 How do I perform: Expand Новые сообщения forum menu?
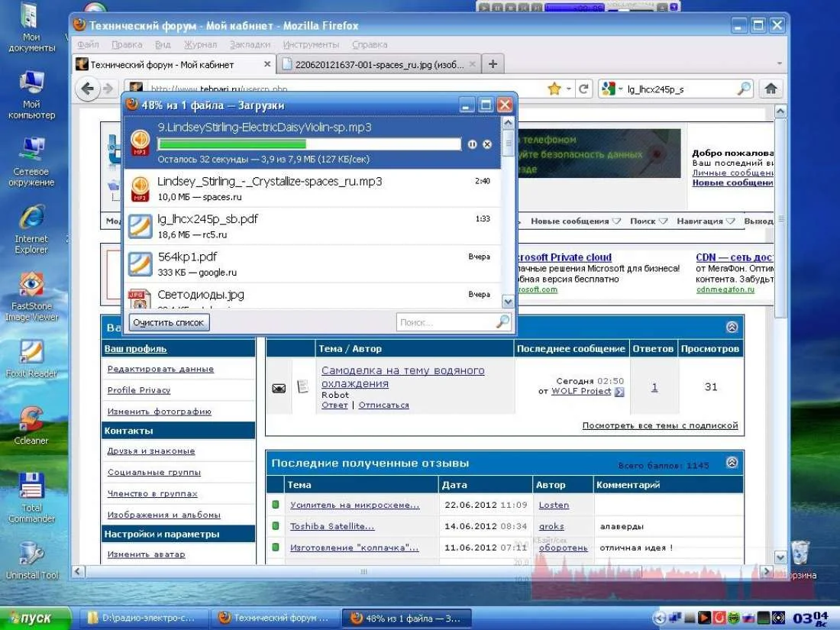click(575, 221)
